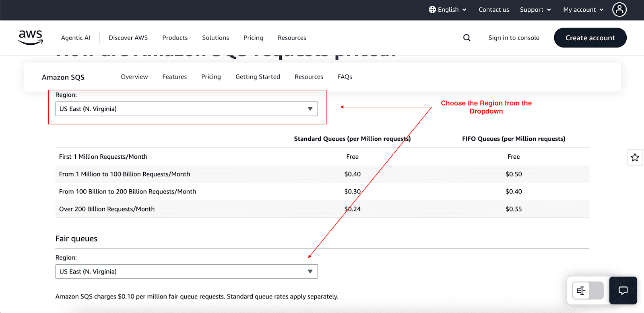Click Standard Queues column header
This screenshot has width=644, height=313.
pyautogui.click(x=352, y=139)
